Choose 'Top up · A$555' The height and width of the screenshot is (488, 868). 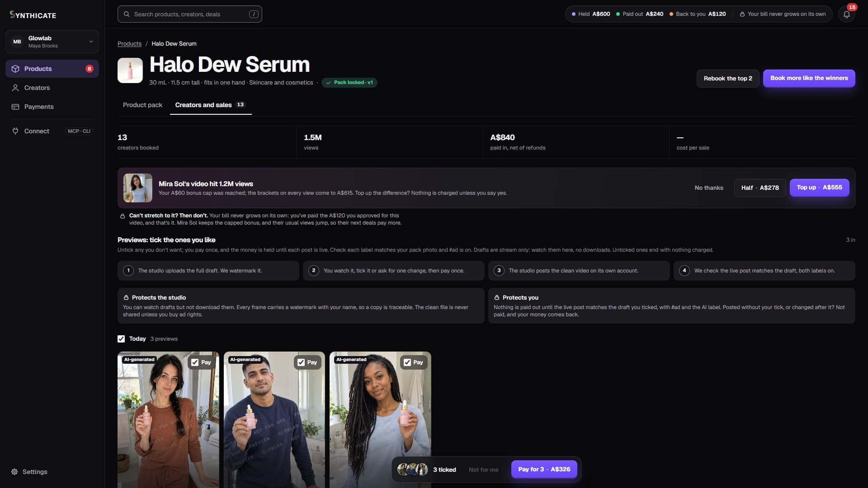[819, 188]
